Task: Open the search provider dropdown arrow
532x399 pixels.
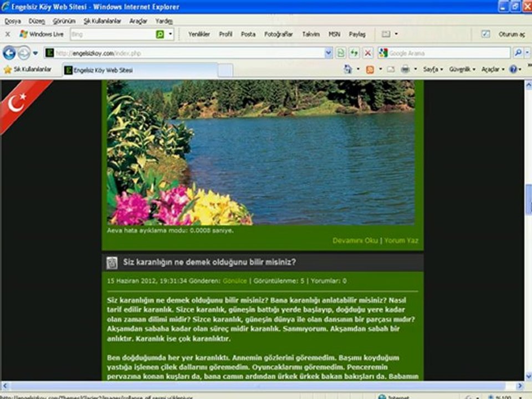Action: tap(528, 53)
